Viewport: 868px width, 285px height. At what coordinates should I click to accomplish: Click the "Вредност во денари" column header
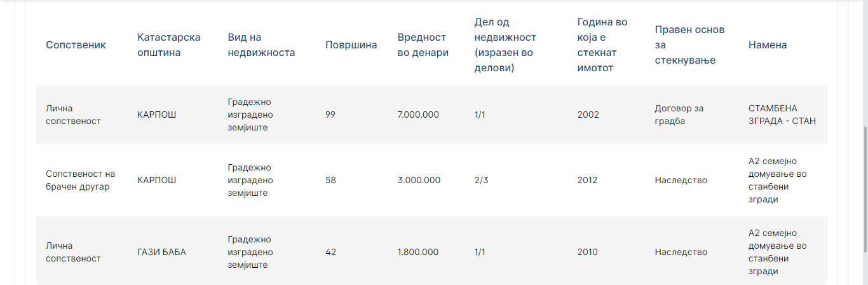coord(423,45)
